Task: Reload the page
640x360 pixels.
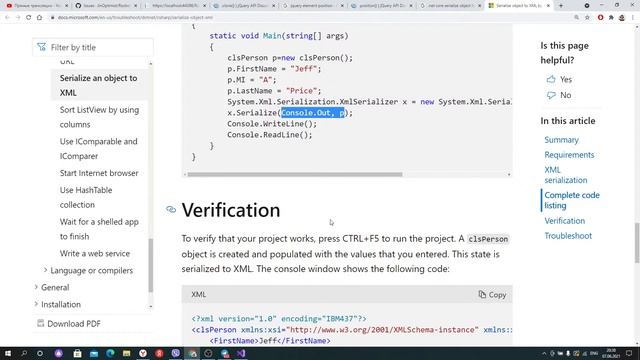Action: (28, 18)
